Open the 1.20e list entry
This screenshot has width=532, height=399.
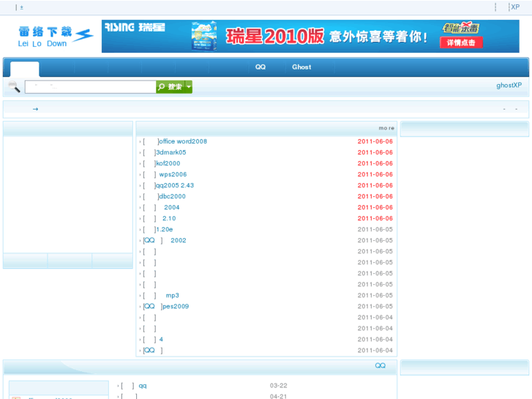coord(165,229)
